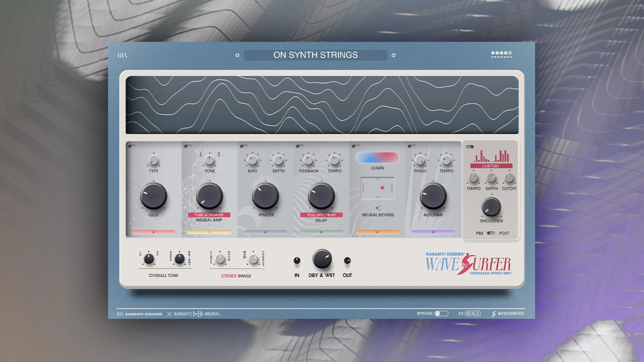Click the large GLUE knob
The height and width of the screenshot is (362, 644).
tap(153, 196)
